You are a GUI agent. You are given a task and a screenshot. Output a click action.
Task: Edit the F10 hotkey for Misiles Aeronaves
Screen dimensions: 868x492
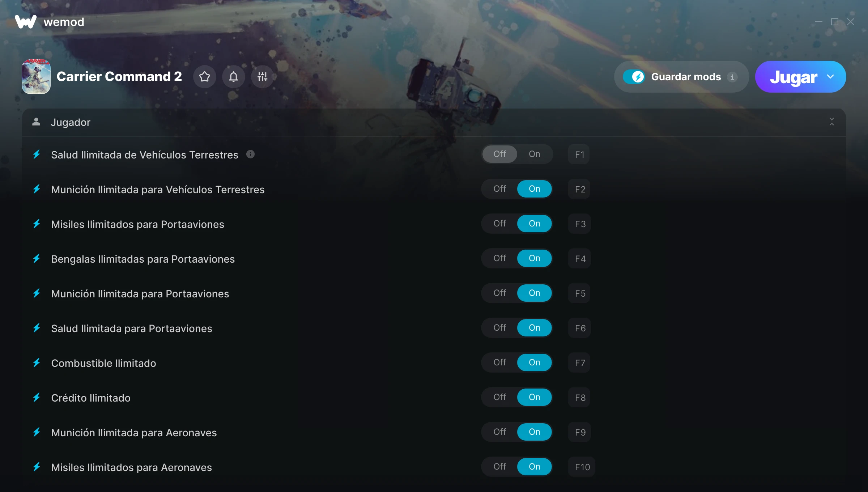pyautogui.click(x=582, y=467)
